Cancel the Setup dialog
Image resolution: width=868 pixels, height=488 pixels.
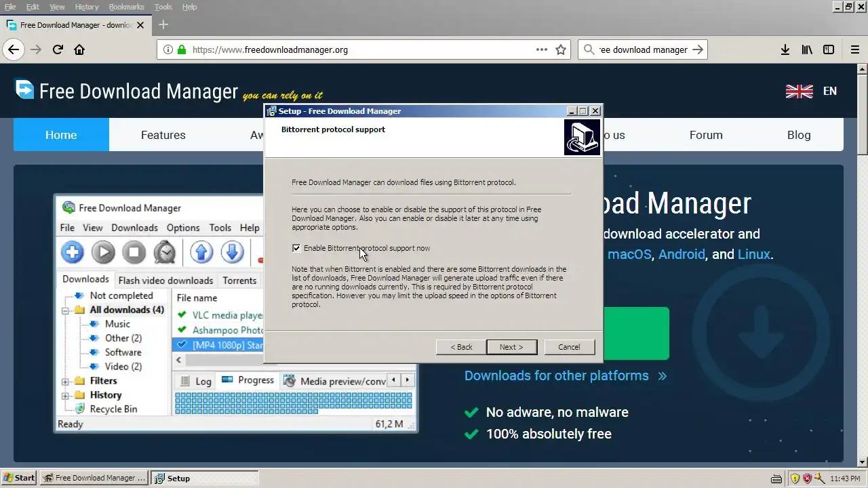click(x=569, y=347)
